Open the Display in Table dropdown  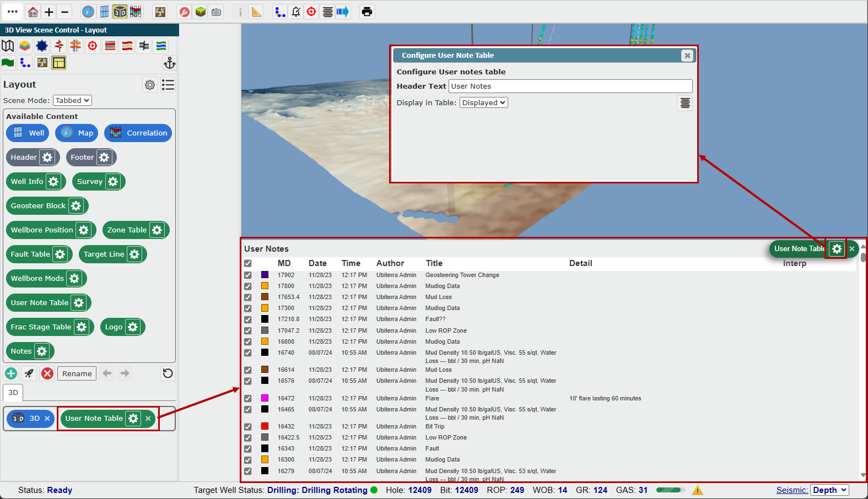(x=484, y=102)
